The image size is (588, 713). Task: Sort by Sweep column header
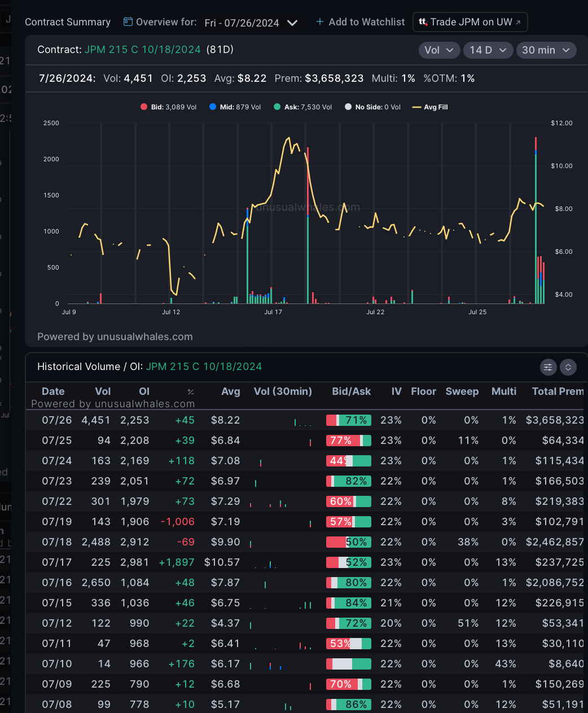(x=462, y=391)
